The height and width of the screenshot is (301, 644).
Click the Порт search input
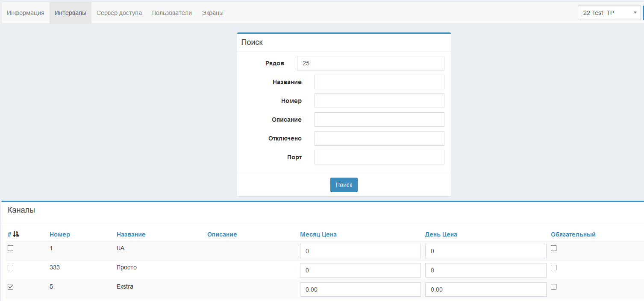tap(379, 157)
